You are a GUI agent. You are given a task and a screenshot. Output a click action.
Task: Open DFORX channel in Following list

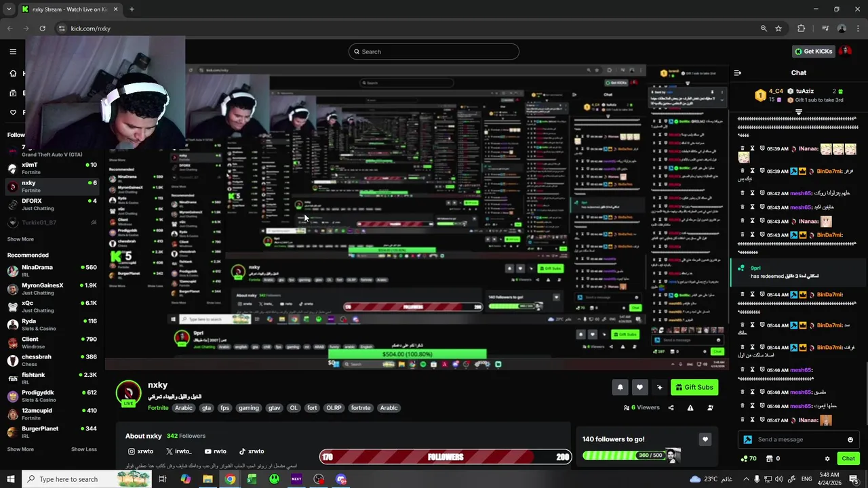coord(52,204)
